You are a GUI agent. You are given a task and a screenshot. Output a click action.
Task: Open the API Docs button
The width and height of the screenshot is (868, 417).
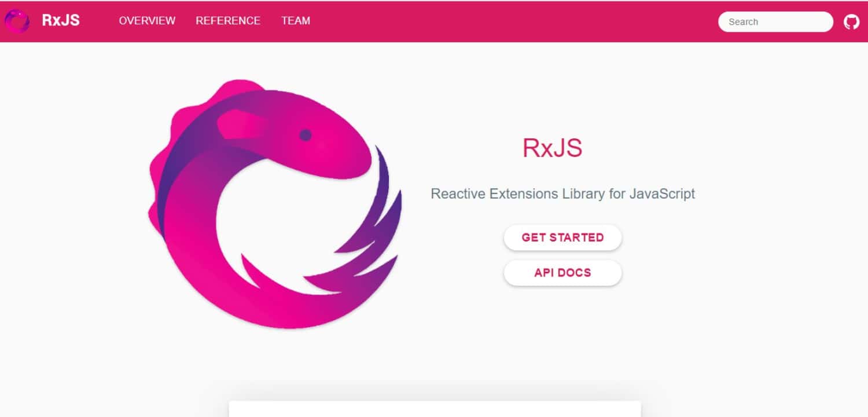coord(562,273)
